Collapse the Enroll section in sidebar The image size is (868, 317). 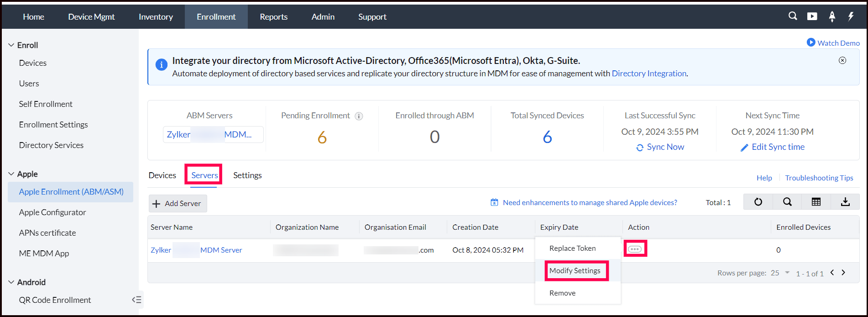click(x=11, y=45)
